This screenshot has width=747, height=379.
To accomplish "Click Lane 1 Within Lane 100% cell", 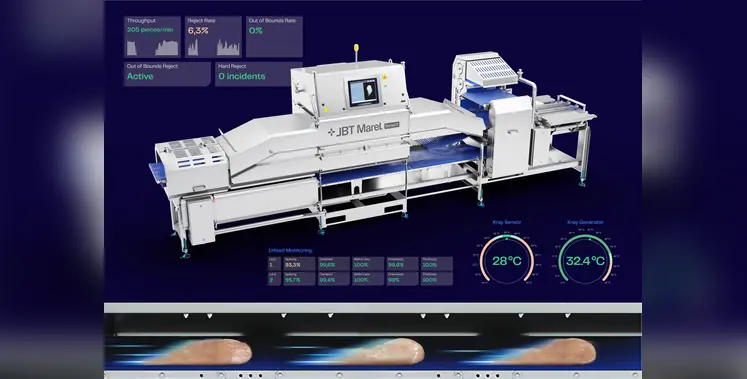I will point(367,263).
